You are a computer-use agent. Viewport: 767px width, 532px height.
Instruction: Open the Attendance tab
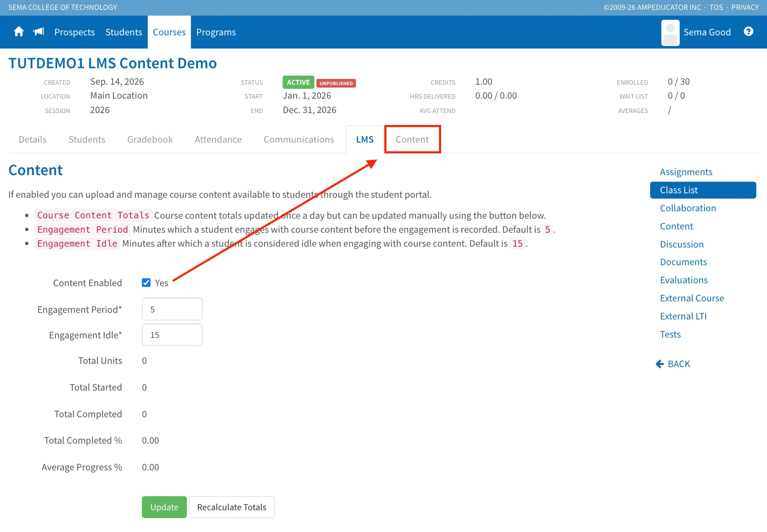[218, 139]
